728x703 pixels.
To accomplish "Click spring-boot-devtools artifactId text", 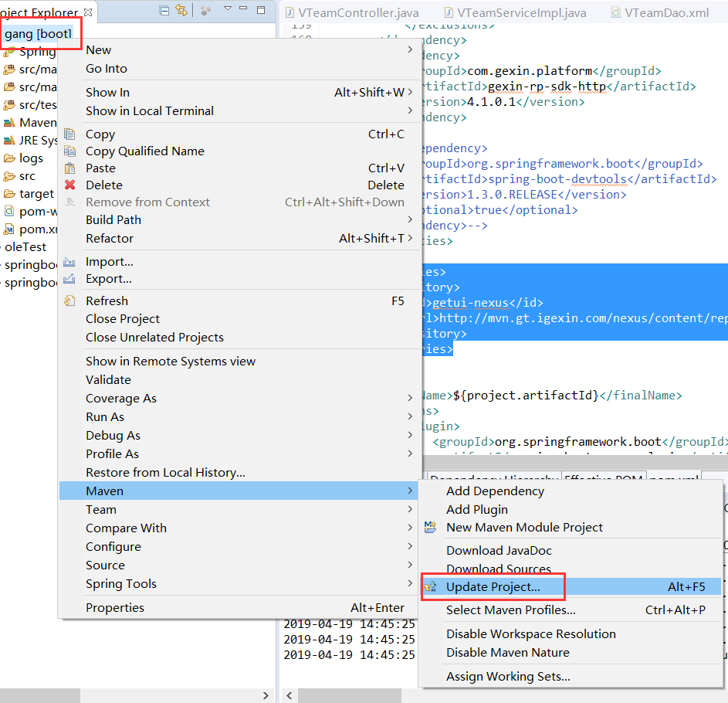I will pyautogui.click(x=557, y=179).
